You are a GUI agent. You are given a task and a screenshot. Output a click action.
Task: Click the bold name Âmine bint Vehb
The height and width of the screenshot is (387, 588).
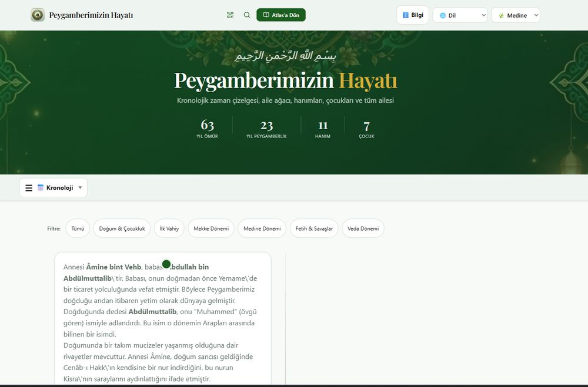pos(113,267)
